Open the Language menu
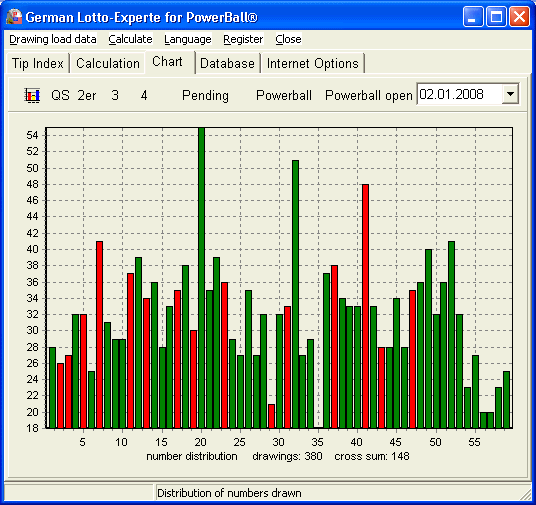Image resolution: width=536 pixels, height=505 pixels. point(188,39)
